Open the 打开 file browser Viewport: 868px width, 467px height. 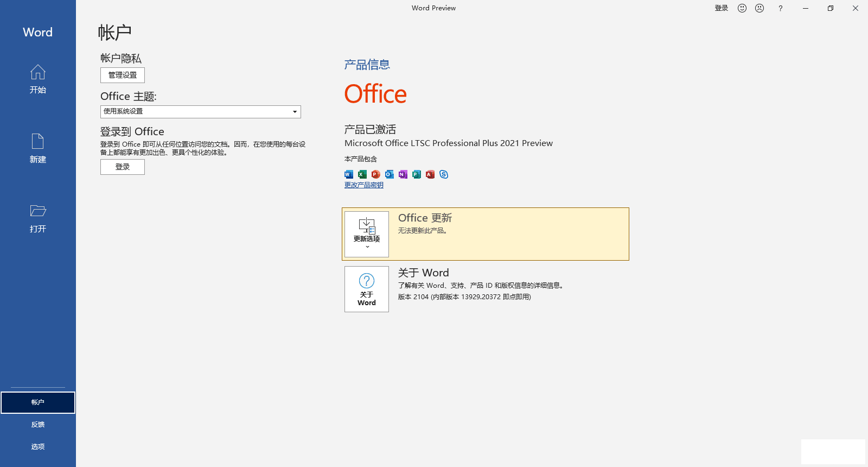[x=38, y=218]
